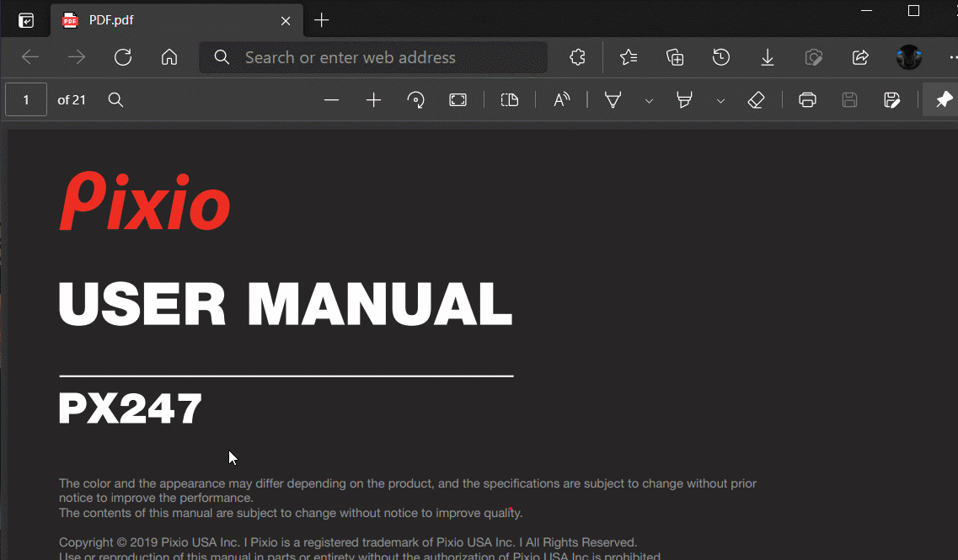This screenshot has width=958, height=560.
Task: Zoom out with the minus button
Action: [x=331, y=100]
